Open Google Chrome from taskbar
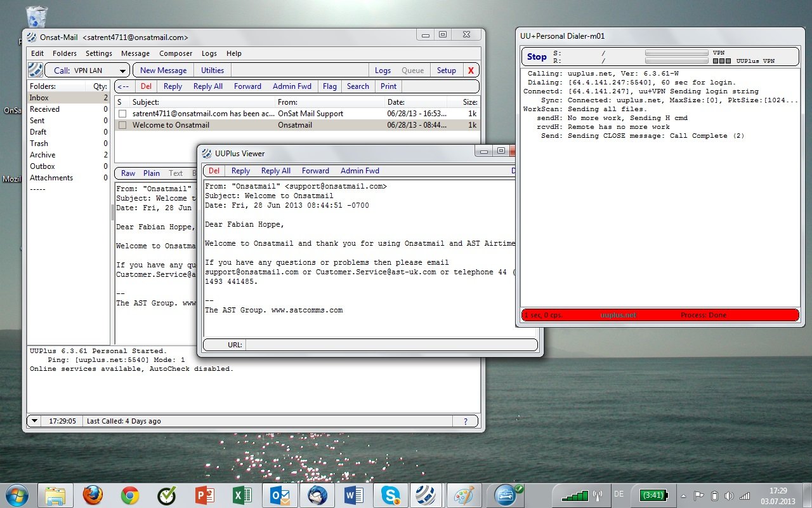The width and height of the screenshot is (812, 508). pyautogui.click(x=130, y=495)
